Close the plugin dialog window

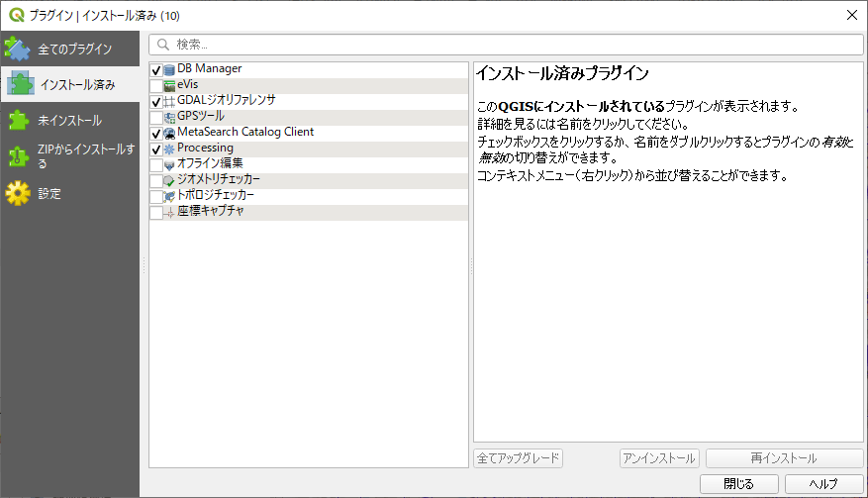click(x=852, y=15)
